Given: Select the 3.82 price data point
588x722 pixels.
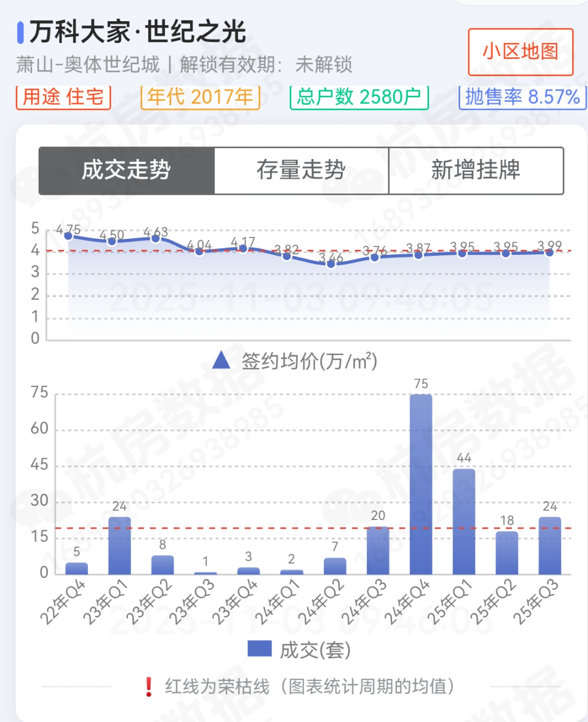Looking at the screenshot, I should (x=287, y=256).
